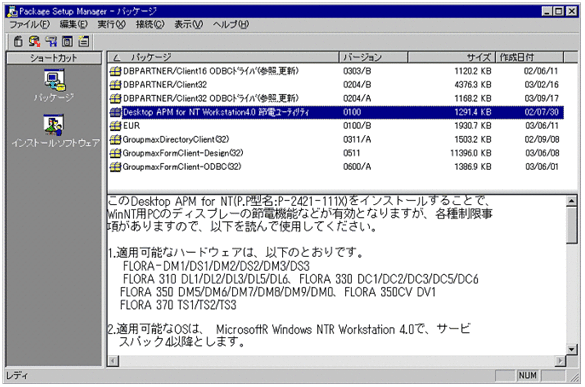This screenshot has height=387, width=585.
Task: Click description pane scroll down arrow
Action: tap(571, 349)
